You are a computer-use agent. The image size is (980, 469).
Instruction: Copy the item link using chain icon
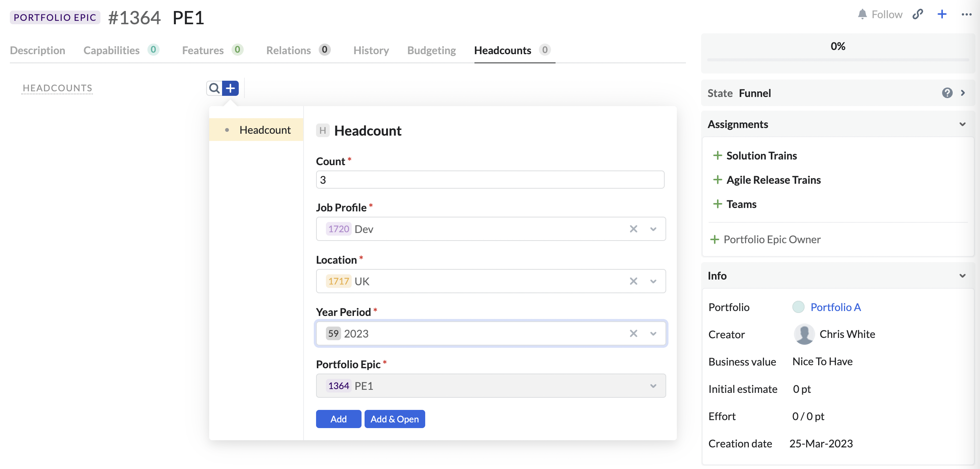click(x=918, y=14)
